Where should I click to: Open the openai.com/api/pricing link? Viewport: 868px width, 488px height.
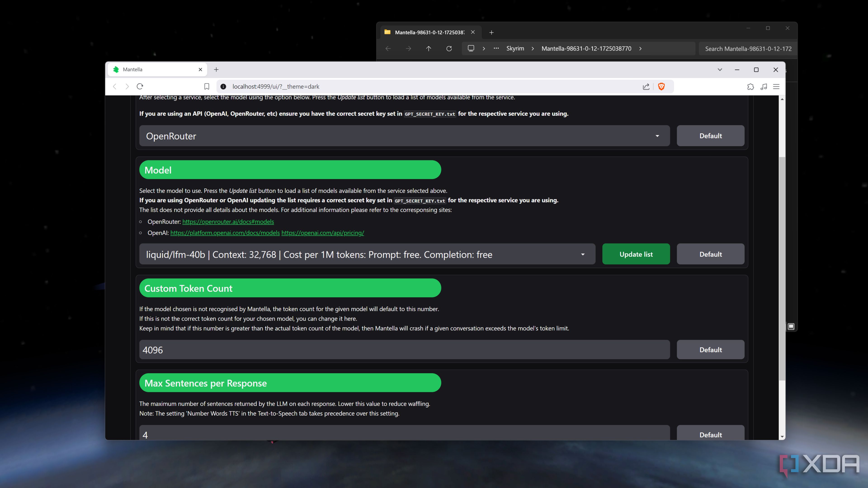pyautogui.click(x=323, y=233)
